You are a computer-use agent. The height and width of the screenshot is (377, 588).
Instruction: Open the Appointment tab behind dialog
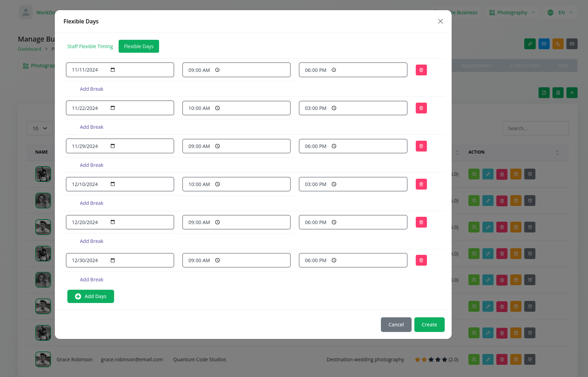476,66
